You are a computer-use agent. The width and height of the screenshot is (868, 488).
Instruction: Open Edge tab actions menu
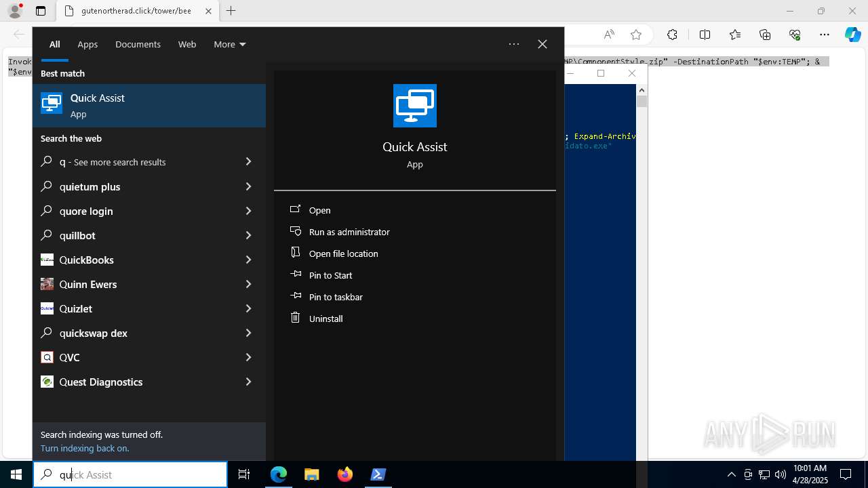click(x=41, y=11)
